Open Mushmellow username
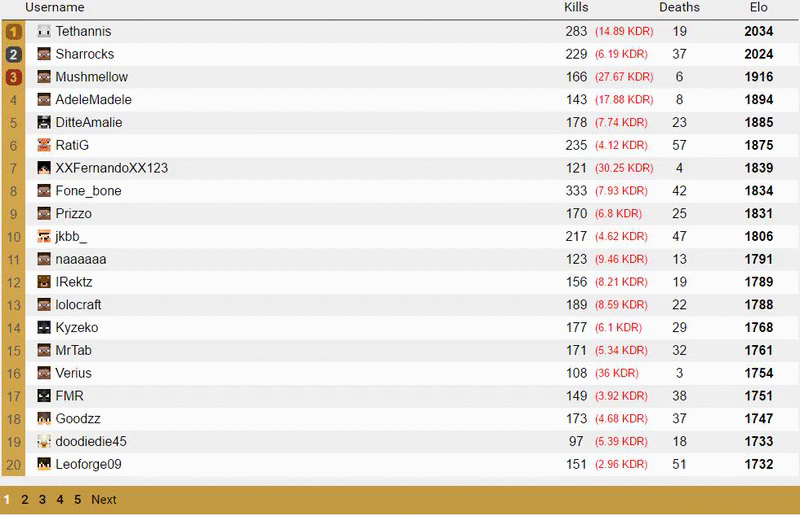This screenshot has height=516, width=800. tap(92, 77)
